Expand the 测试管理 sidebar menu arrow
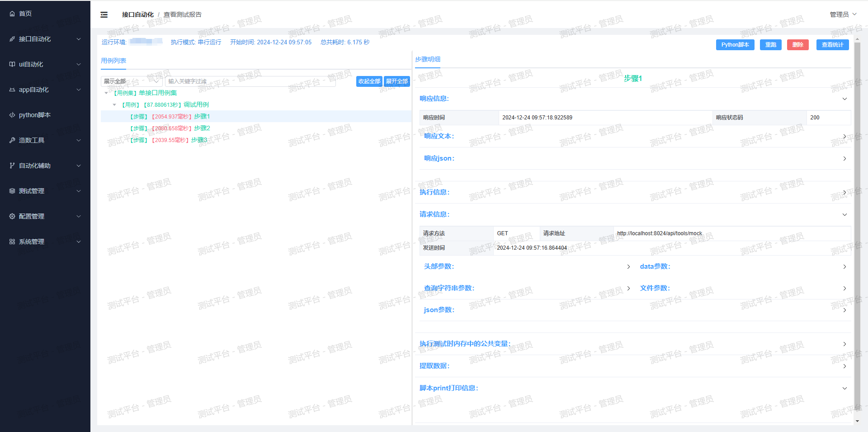Viewport: 868px width, 432px height. [79, 191]
